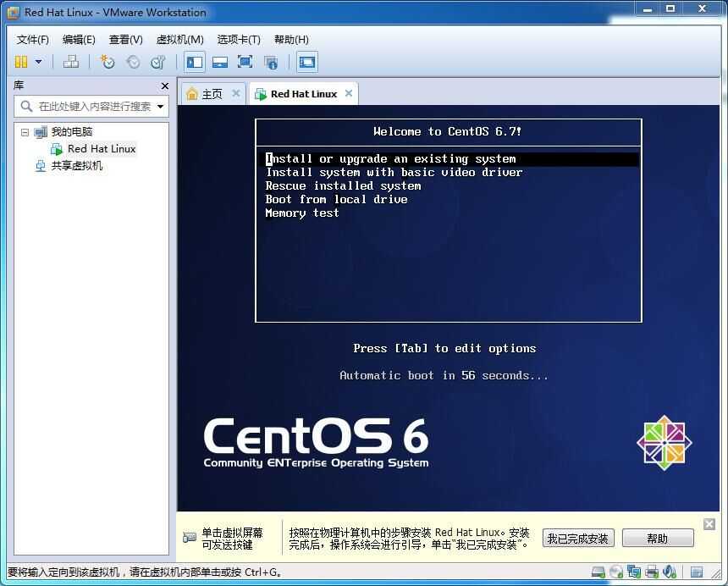Click the library search input field

point(95,107)
